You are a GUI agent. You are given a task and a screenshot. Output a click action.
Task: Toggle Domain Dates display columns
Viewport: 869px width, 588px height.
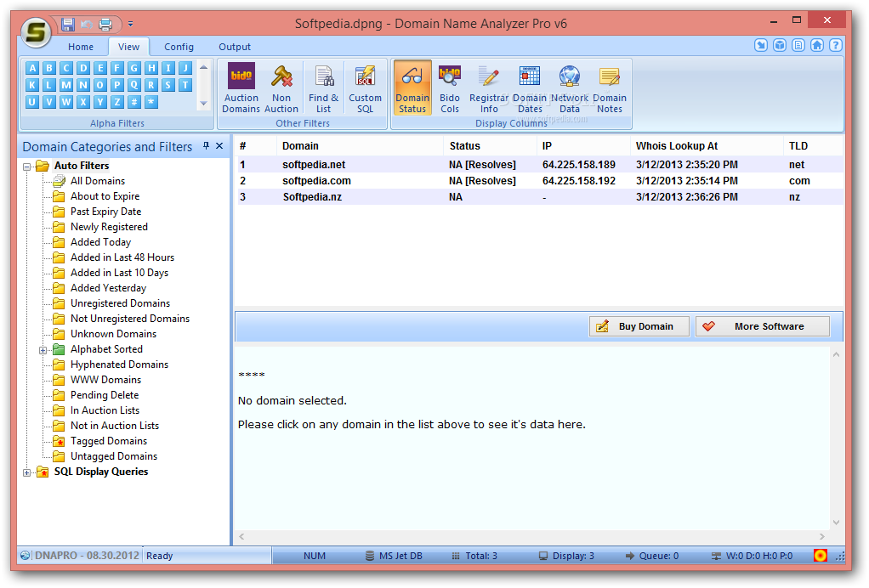pos(530,88)
